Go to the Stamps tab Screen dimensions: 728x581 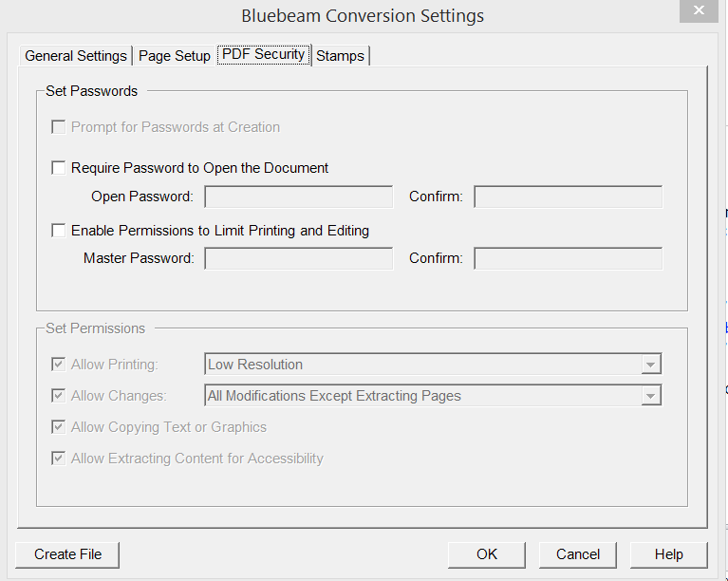pyautogui.click(x=341, y=56)
